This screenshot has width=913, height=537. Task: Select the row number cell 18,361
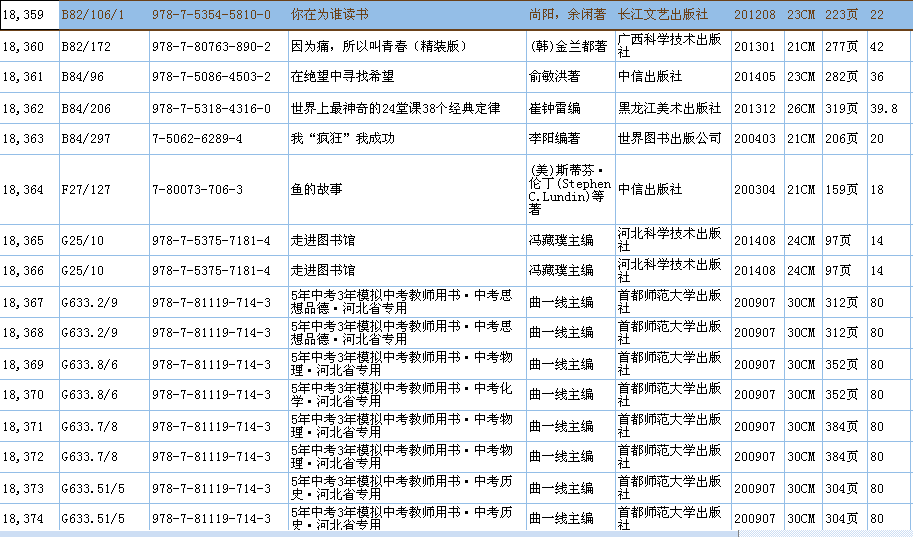tap(30, 77)
